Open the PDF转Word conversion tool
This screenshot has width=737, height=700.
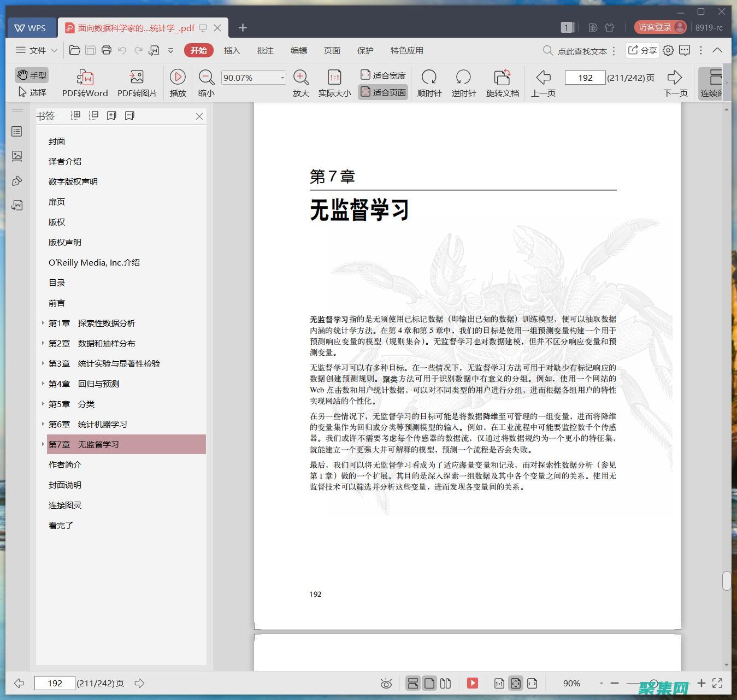(x=84, y=82)
